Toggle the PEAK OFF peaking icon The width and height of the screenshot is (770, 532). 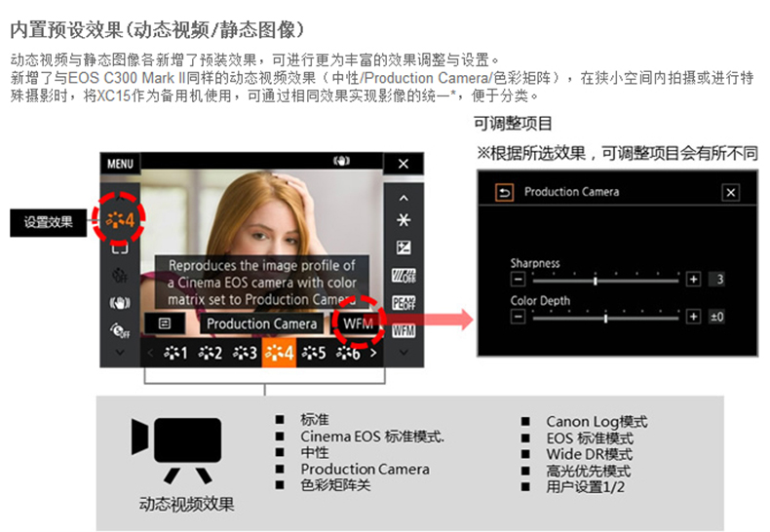[x=404, y=303]
